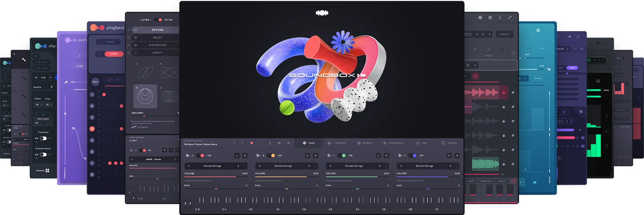Image resolution: width=644 pixels, height=215 pixels.
Task: Click the download preset icon
Action: tap(270, 143)
